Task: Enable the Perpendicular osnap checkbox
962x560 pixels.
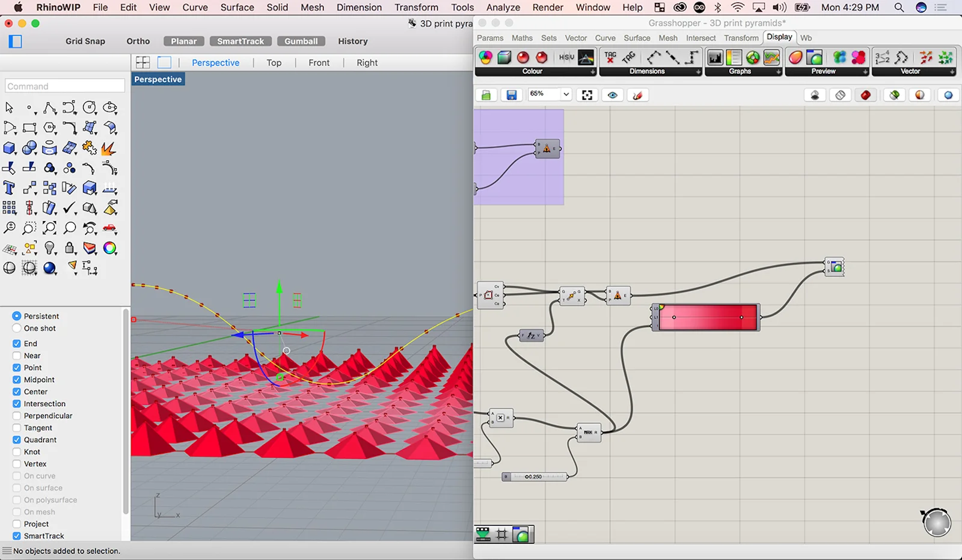Action: click(x=17, y=416)
